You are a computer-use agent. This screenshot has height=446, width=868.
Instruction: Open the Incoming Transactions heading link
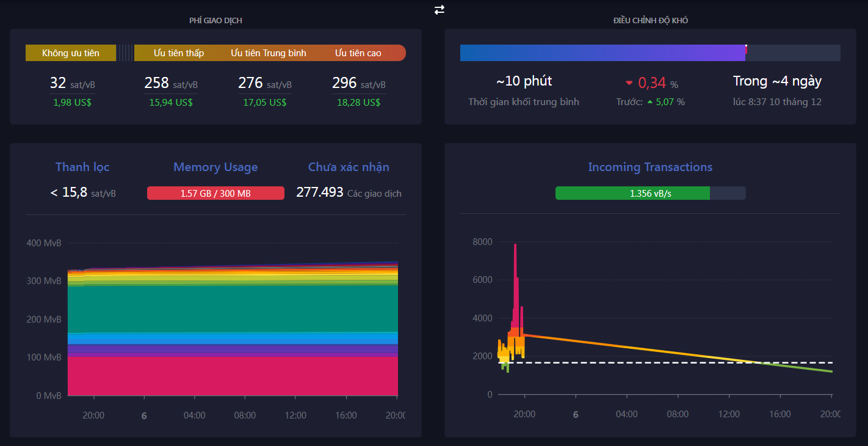click(650, 167)
